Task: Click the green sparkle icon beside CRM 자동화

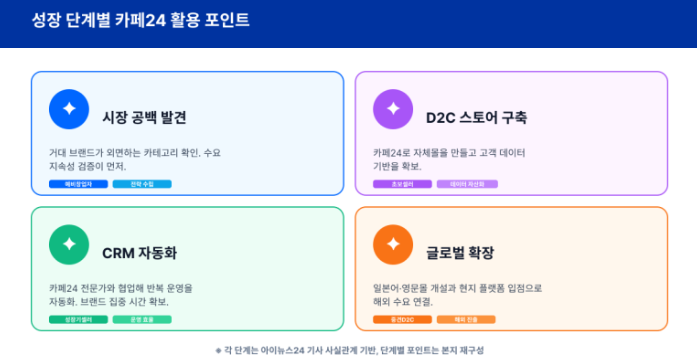Action: point(69,245)
